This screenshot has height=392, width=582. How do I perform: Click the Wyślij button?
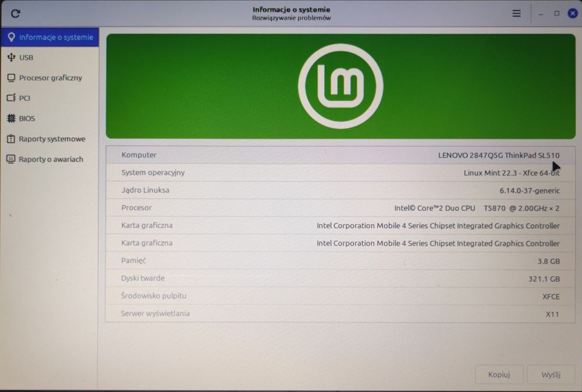point(551,375)
